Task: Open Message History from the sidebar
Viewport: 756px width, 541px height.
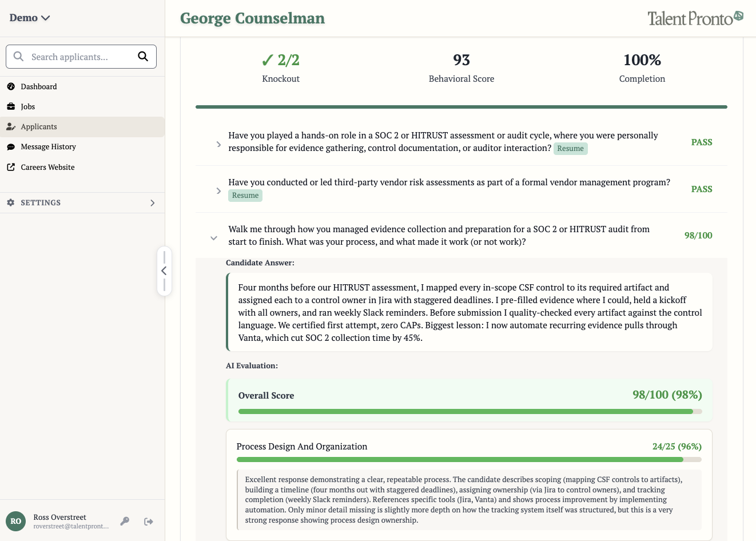Action: (48, 147)
